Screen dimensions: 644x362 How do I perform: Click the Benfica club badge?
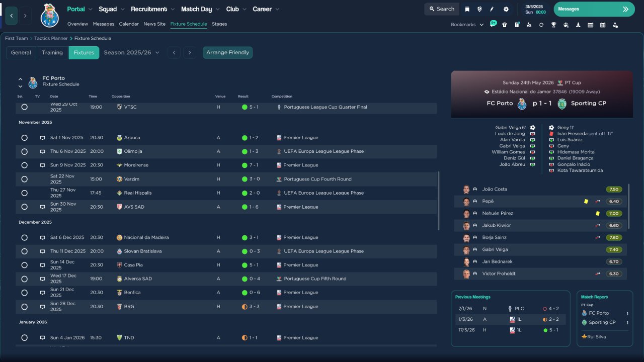pyautogui.click(x=119, y=293)
